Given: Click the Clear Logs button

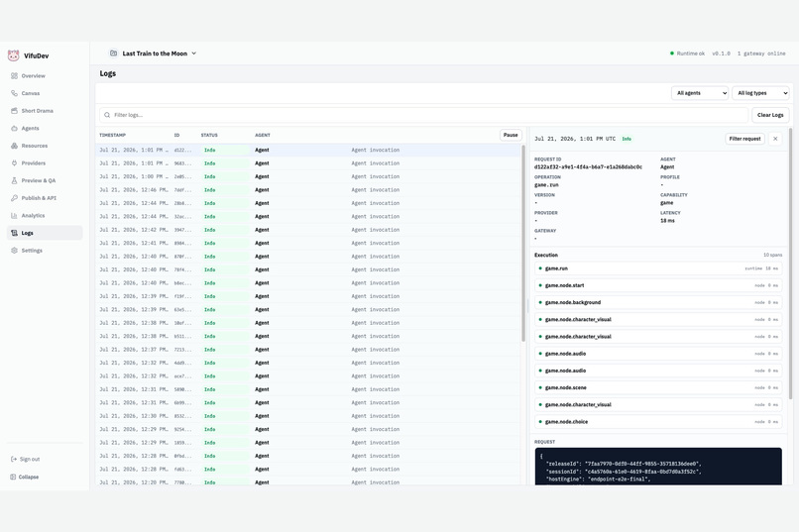Looking at the screenshot, I should [770, 115].
